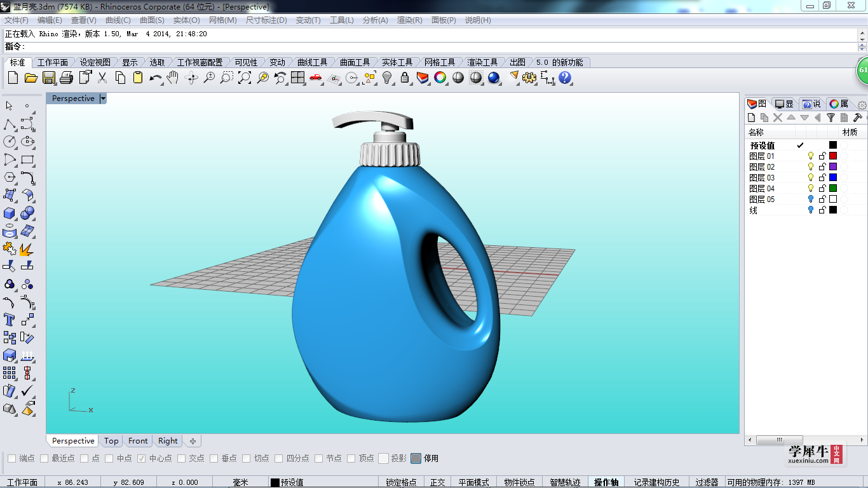The height and width of the screenshot is (488, 868).
Task: Select the arrow pointer tool in the sidebar
Action: pos(10,105)
